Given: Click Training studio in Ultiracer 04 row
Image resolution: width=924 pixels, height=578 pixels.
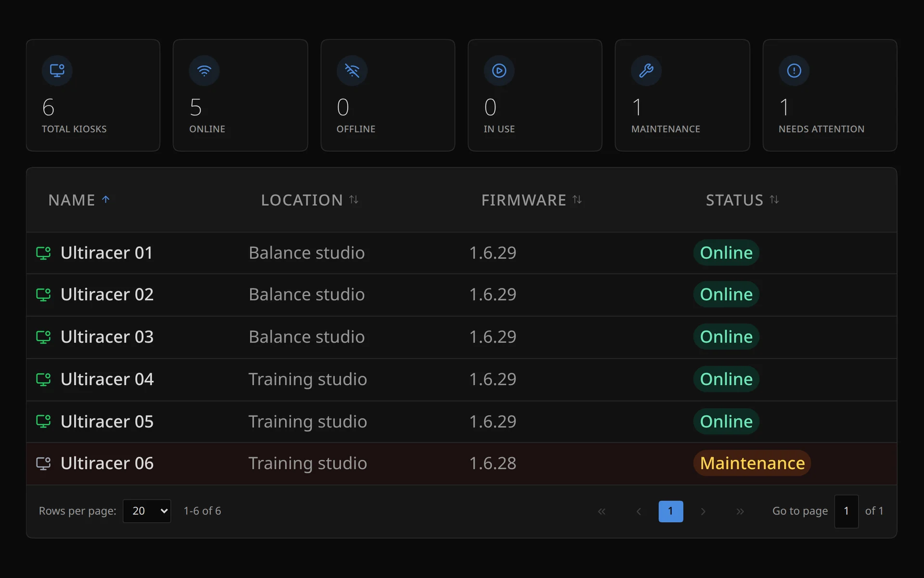Looking at the screenshot, I should [308, 380].
